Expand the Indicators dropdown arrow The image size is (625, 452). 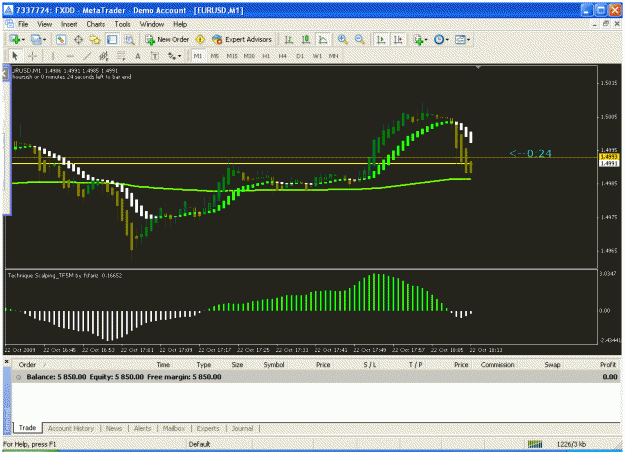tap(426, 40)
